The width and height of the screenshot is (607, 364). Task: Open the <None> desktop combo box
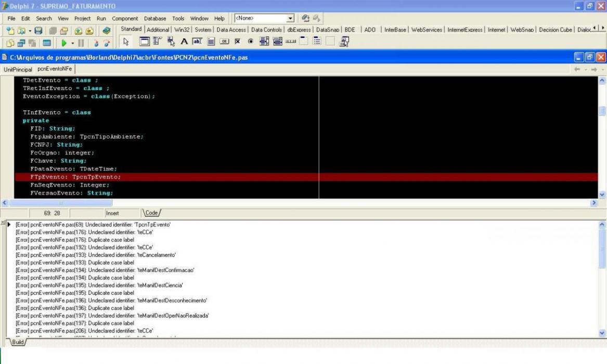click(264, 18)
